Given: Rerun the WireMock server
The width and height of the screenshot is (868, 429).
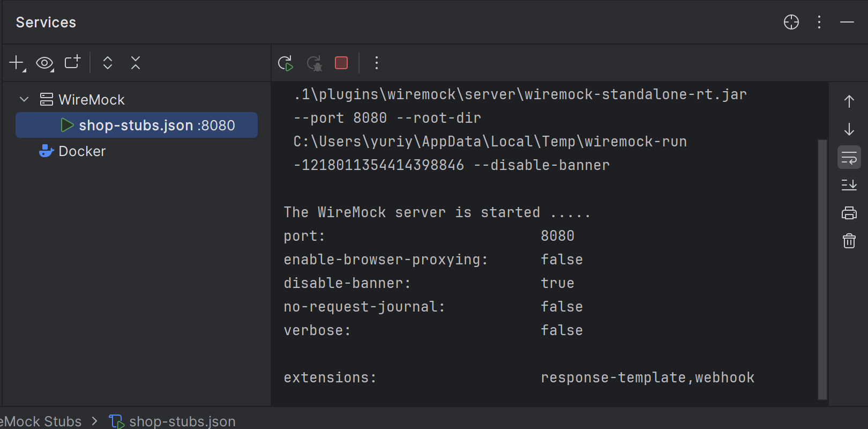Looking at the screenshot, I should (286, 63).
